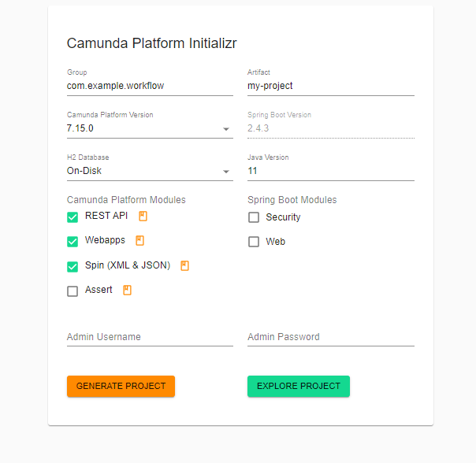Open the Assert documentation icon
The height and width of the screenshot is (463, 476).
[128, 290]
